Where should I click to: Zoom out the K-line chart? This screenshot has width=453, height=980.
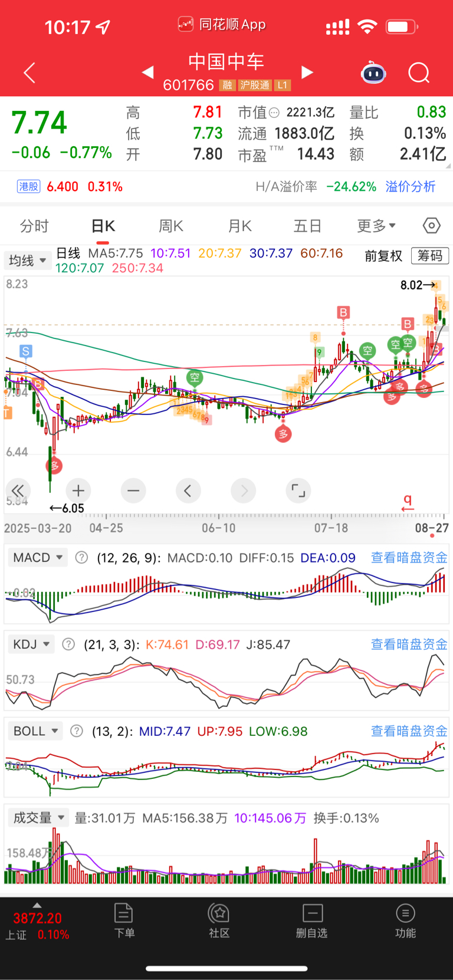point(133,491)
